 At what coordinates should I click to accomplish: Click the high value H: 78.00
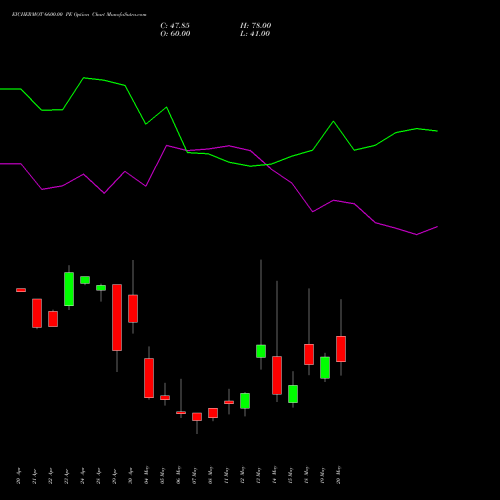coord(256,26)
